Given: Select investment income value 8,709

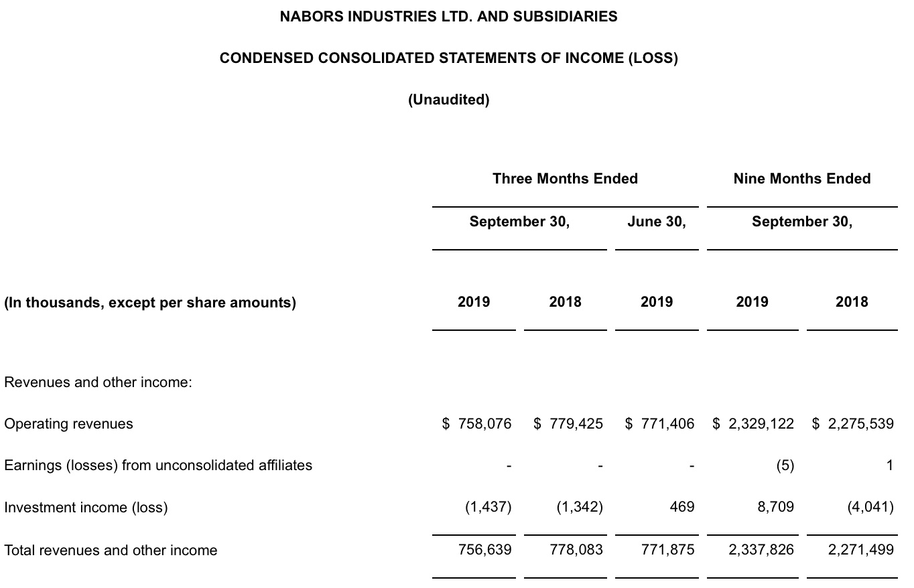Looking at the screenshot, I should pyautogui.click(x=775, y=507).
